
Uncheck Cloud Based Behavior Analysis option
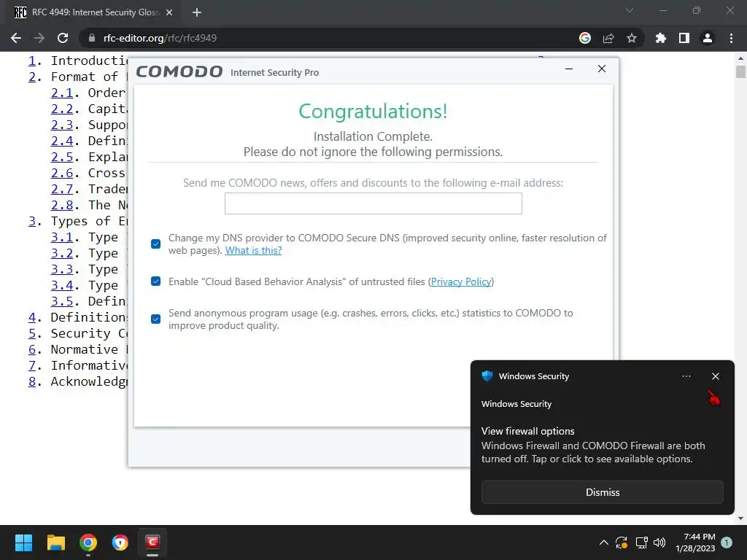point(156,281)
